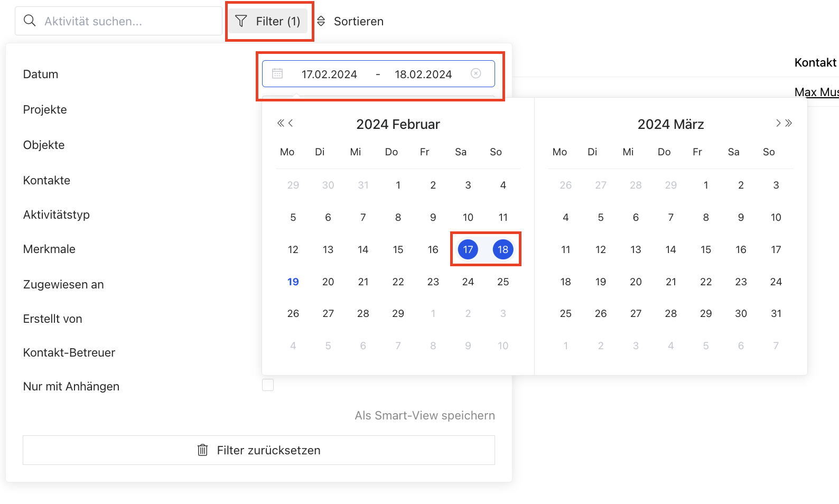Open the Max Mustermann contact link
The image size is (839, 504).
point(816,92)
